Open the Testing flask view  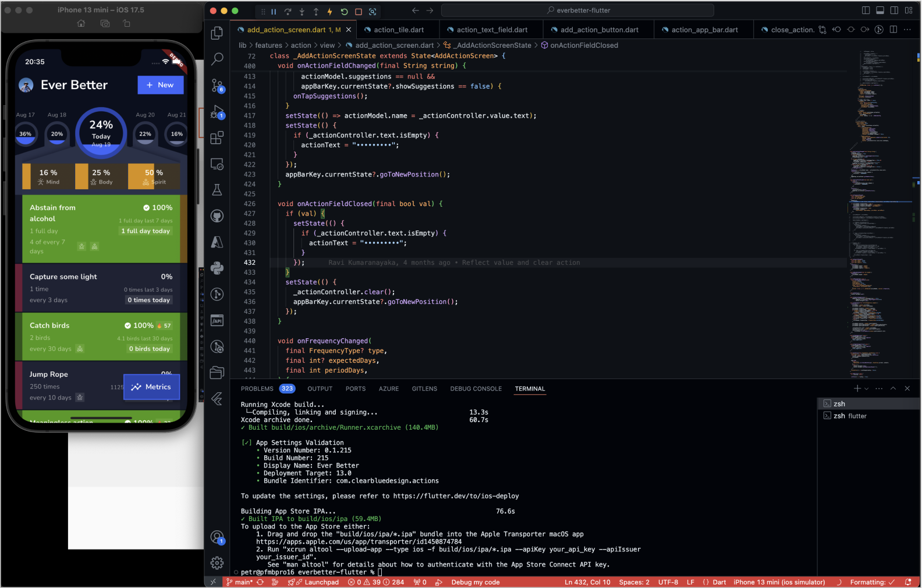tap(217, 190)
